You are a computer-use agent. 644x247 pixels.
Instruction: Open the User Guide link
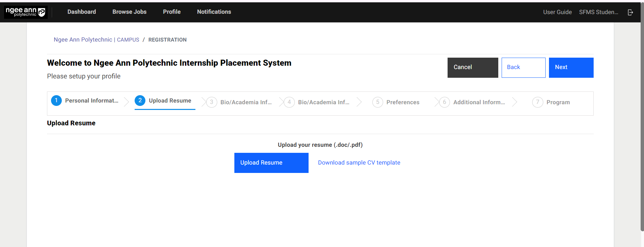pyautogui.click(x=557, y=12)
